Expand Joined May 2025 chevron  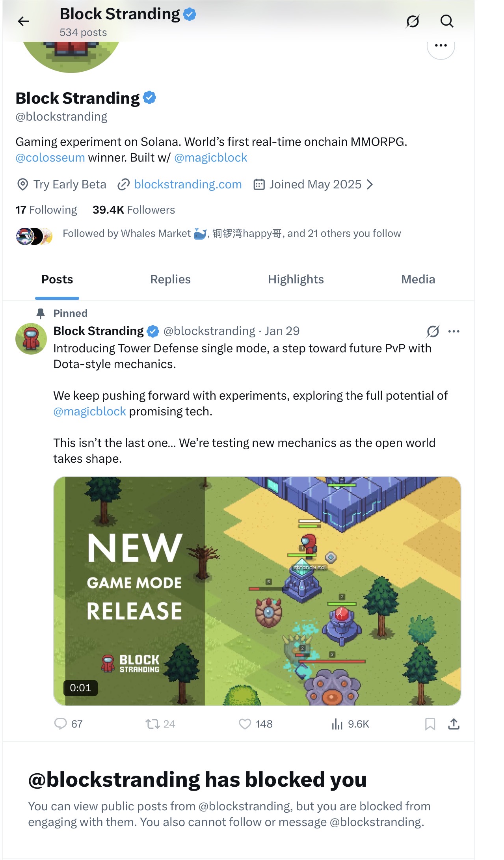tap(370, 184)
